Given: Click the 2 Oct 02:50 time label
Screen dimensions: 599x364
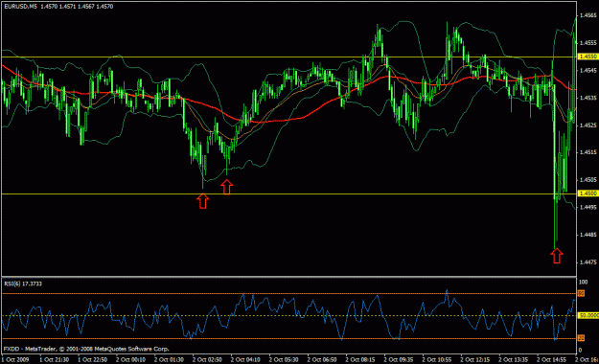Looking at the screenshot, I should click(207, 359).
